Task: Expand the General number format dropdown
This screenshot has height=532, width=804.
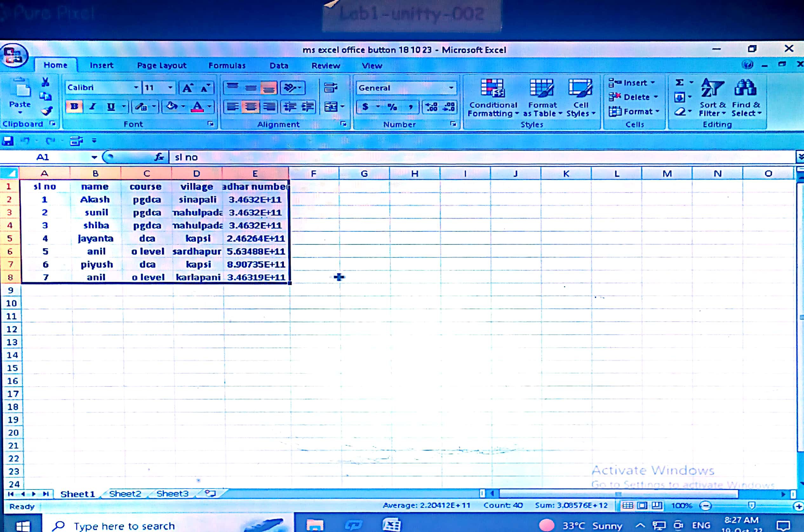Action: pyautogui.click(x=451, y=88)
